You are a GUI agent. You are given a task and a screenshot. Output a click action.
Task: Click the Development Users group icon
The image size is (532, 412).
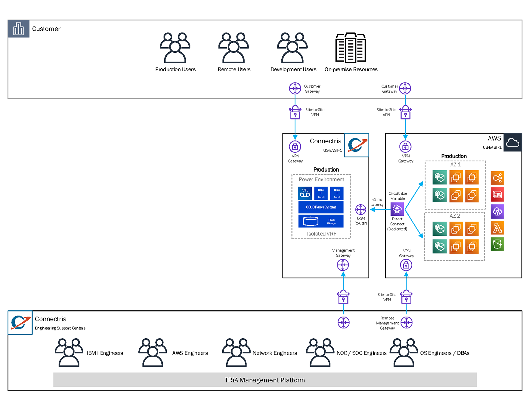coord(292,48)
